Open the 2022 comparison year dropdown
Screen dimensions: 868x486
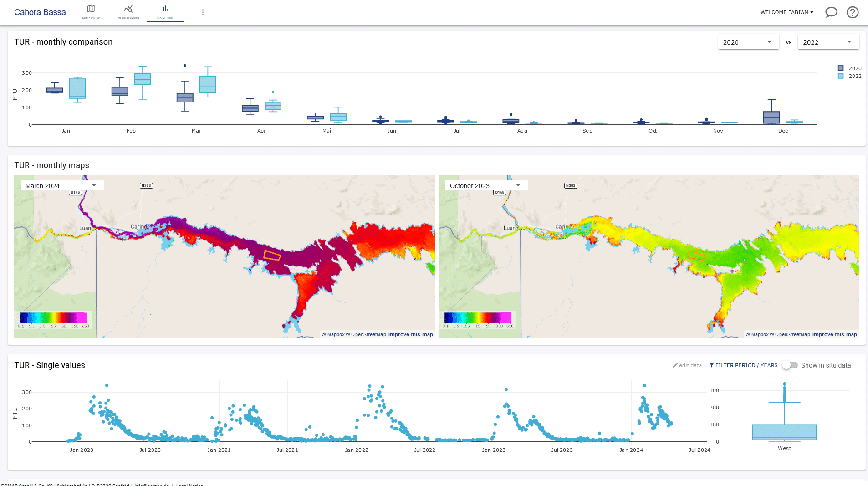click(828, 42)
